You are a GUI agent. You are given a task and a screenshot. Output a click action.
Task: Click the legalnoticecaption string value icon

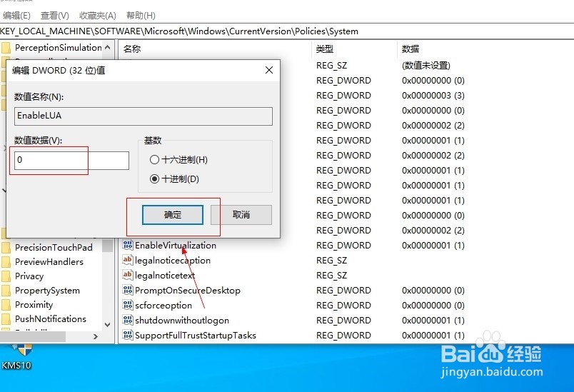click(127, 260)
